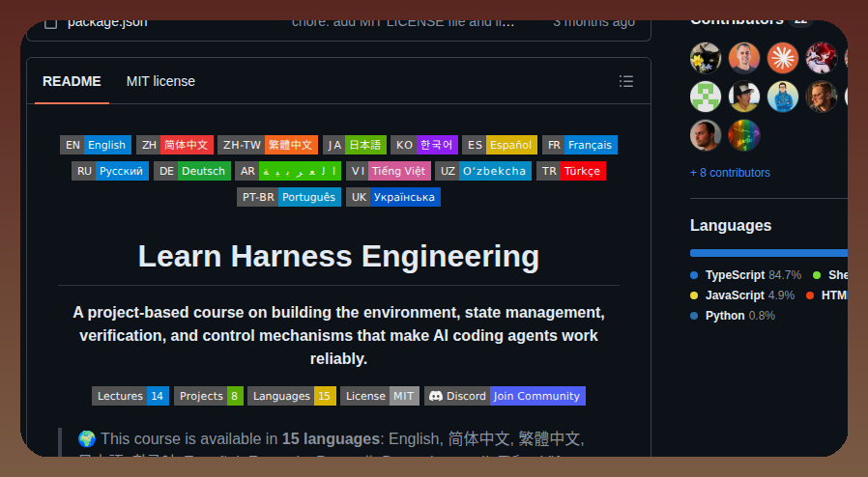Click the TypeScript 84.7% language entry
Screen dimensions: 868x477
point(745,274)
